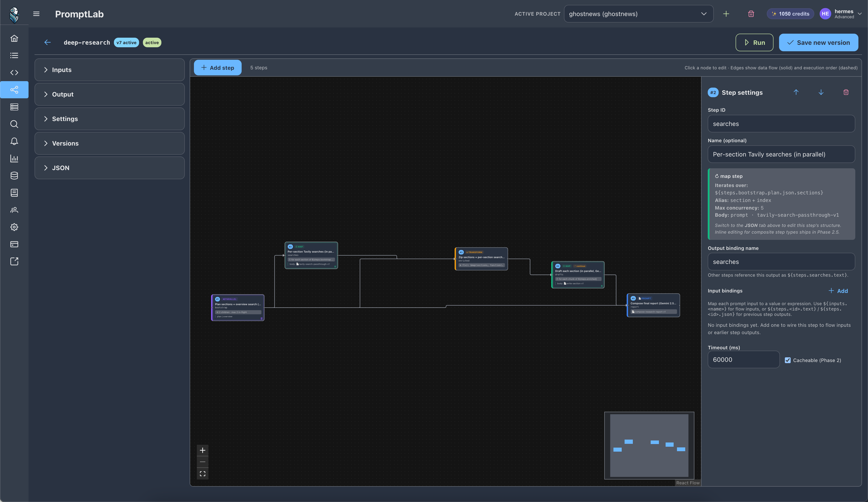
Task: Delete project with top bar trash icon
Action: pyautogui.click(x=751, y=14)
